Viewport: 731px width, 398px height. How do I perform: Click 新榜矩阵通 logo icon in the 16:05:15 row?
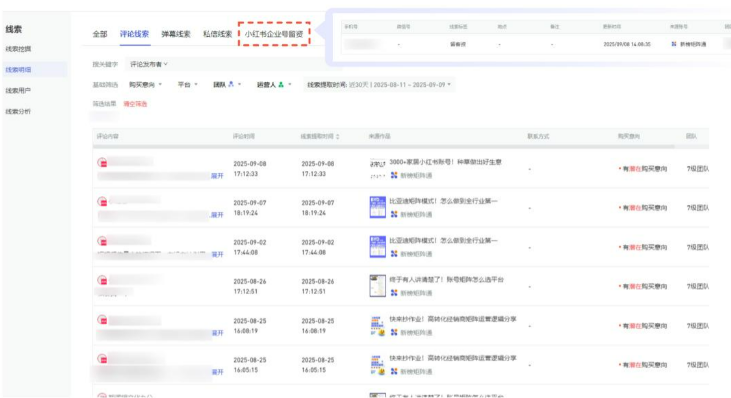click(394, 371)
